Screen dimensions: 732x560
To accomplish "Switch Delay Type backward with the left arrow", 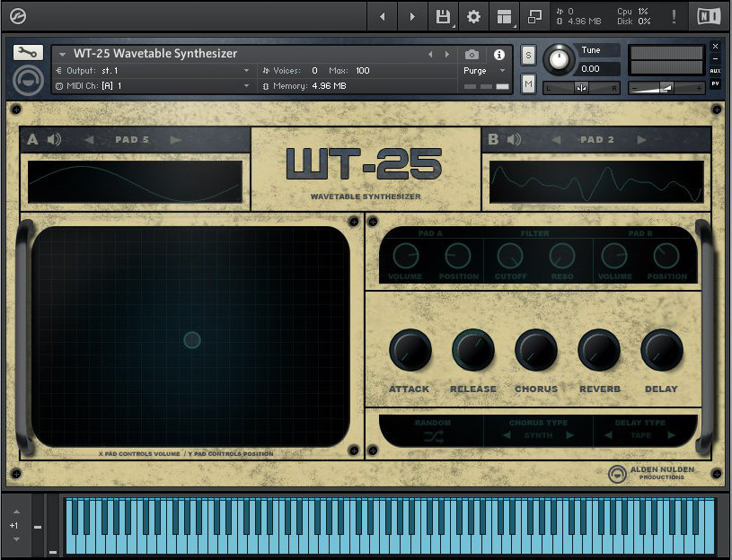I will point(610,436).
